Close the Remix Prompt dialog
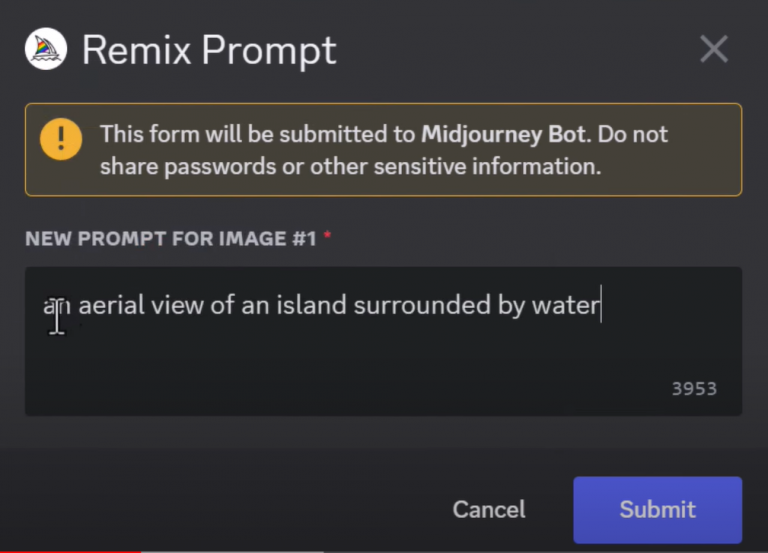 coord(714,49)
